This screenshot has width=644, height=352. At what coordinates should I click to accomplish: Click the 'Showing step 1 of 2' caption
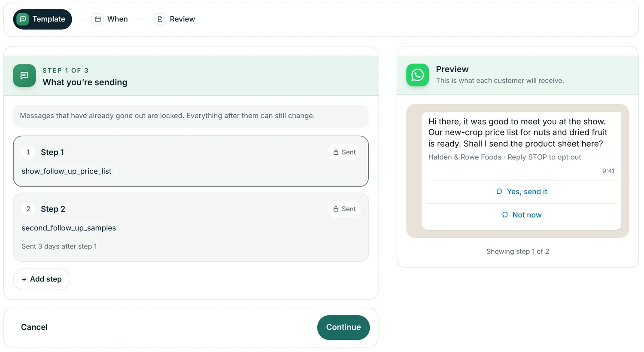pyautogui.click(x=518, y=251)
